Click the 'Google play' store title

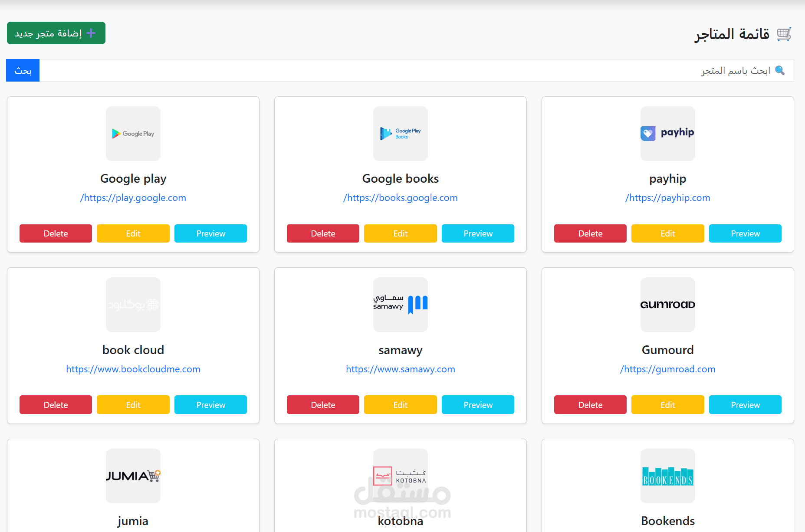pos(133,179)
